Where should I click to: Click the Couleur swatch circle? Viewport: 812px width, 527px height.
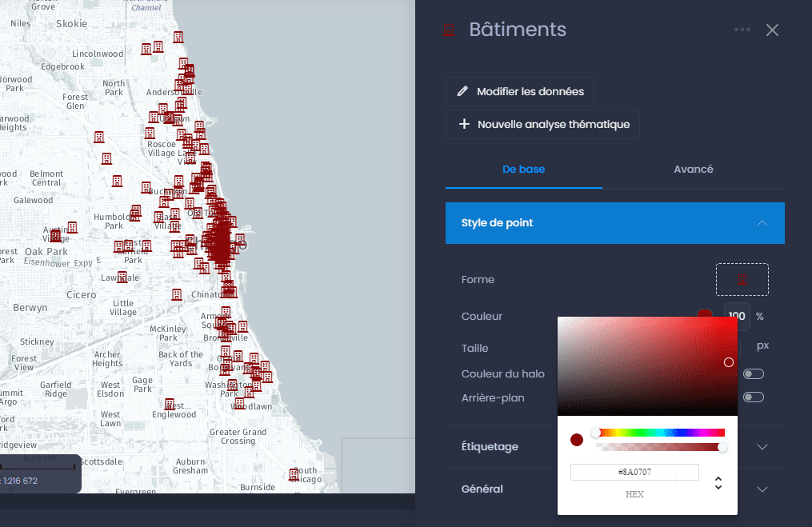coord(704,313)
